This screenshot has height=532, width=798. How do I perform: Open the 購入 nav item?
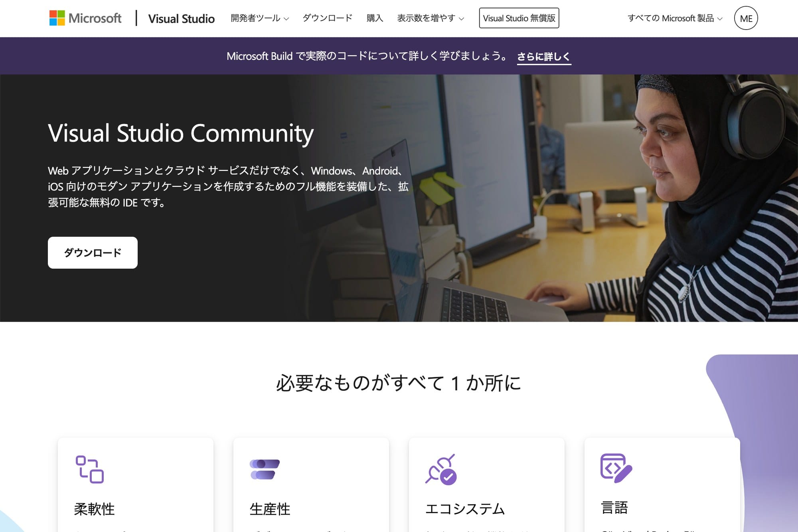pyautogui.click(x=375, y=18)
